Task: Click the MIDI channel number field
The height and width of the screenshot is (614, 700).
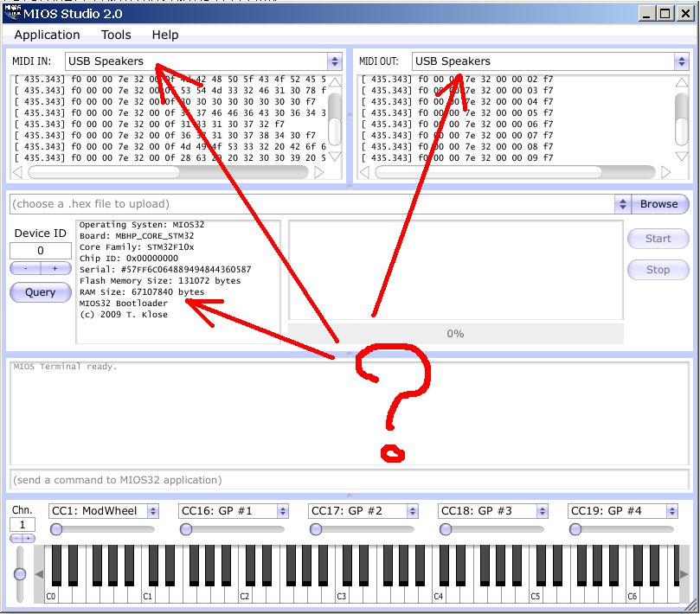Action: coord(22,524)
